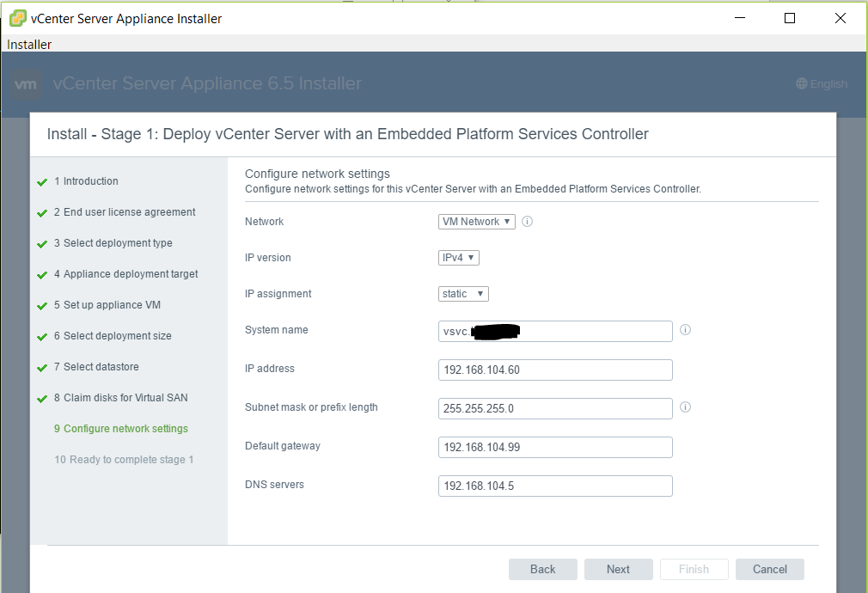Go to step 6 Select deployment size
The width and height of the screenshot is (868, 593).
[113, 336]
